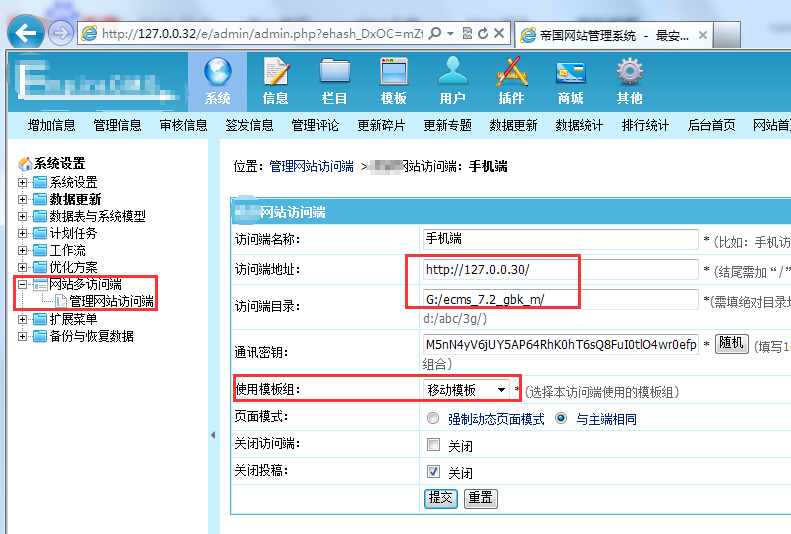Click the 访问端名称 input field
Viewport: 791px width, 534px height.
[560, 239]
